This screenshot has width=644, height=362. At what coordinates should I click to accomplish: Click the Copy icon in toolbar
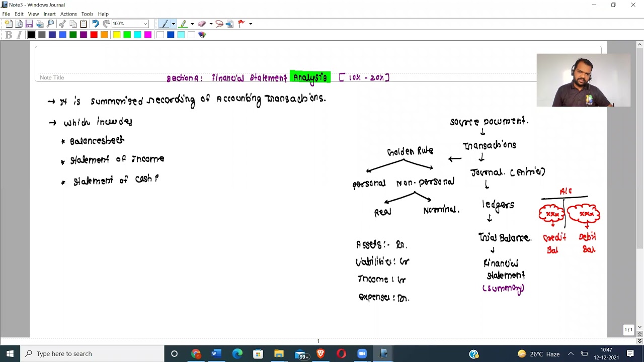coord(73,24)
